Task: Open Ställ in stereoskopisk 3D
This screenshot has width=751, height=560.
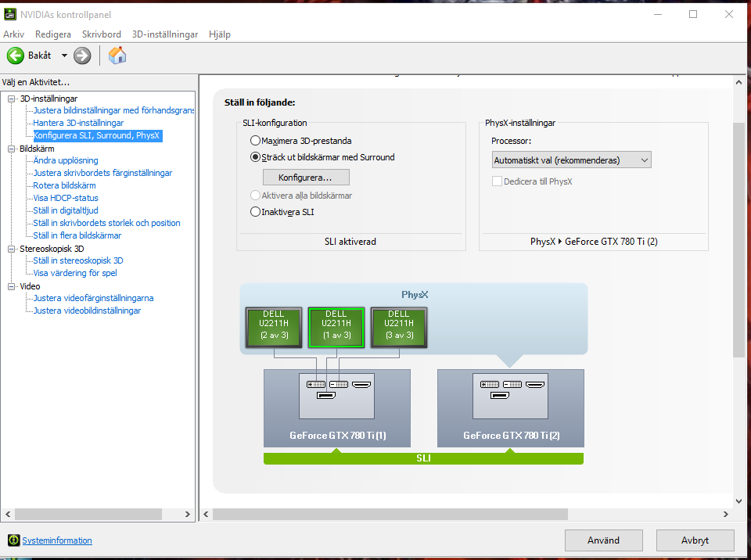Action: coord(78,260)
